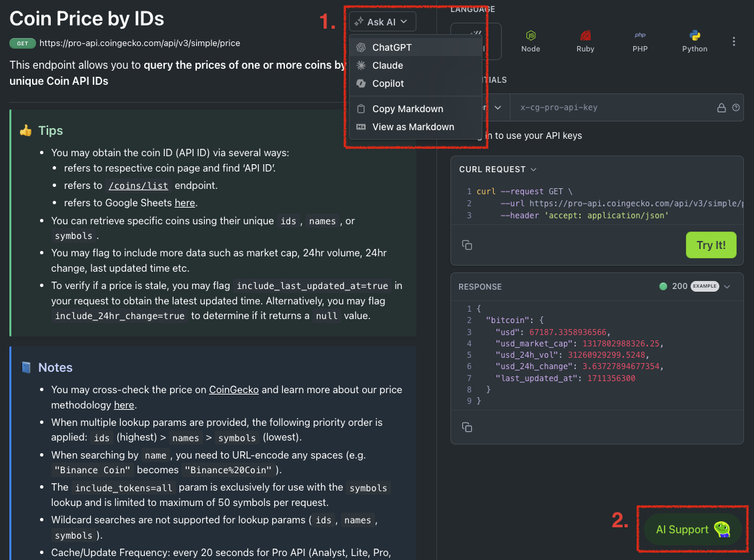Expand the credentials type chevron
Screen dimensions: 754x560
point(498,107)
